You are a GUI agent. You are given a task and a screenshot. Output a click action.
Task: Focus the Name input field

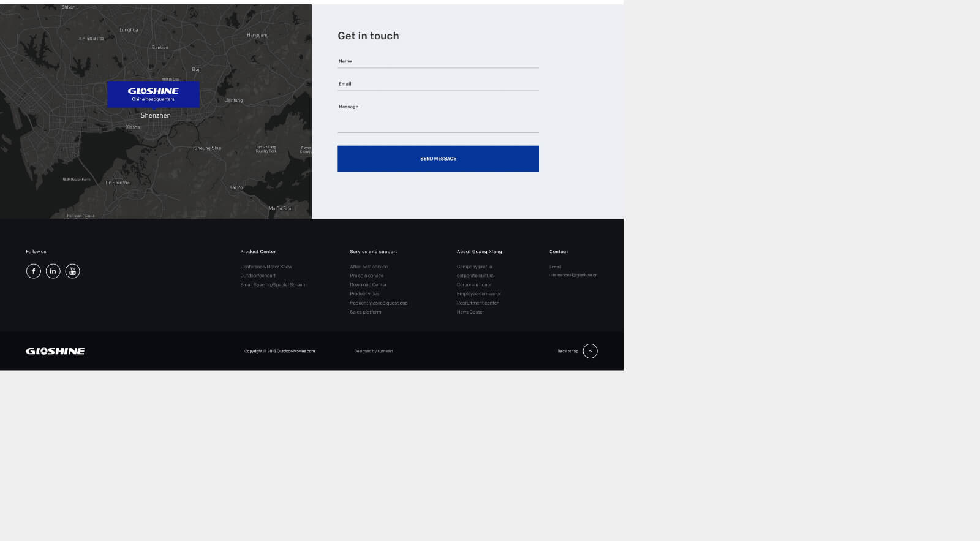point(438,62)
